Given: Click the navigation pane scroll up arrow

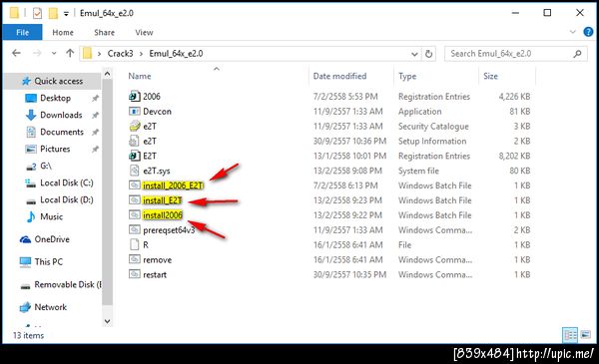Looking at the screenshot, I should (x=108, y=74).
